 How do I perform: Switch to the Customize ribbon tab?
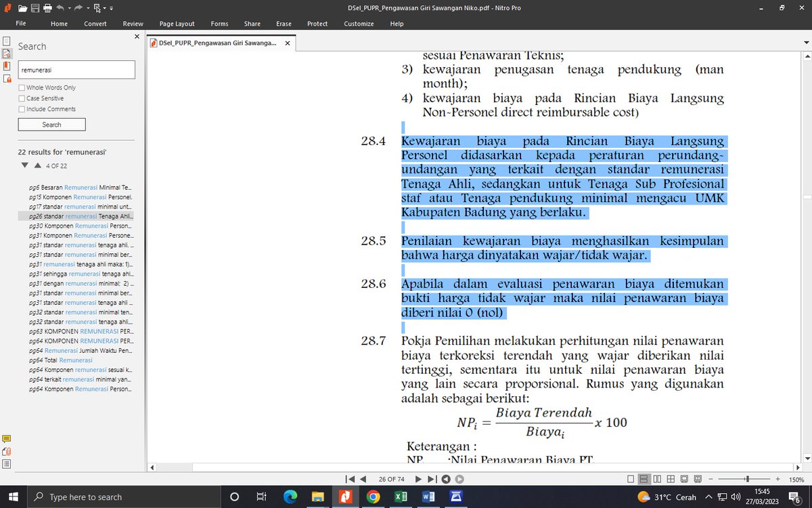[359, 24]
